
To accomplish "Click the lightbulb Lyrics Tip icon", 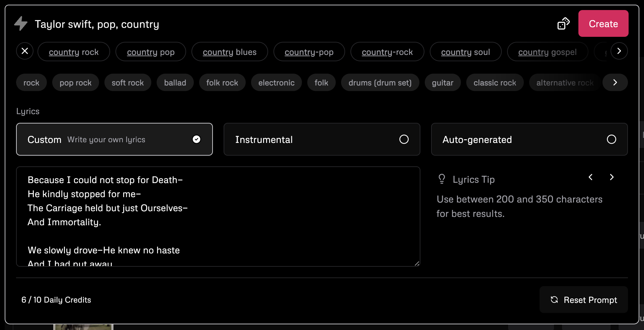I will tap(442, 179).
